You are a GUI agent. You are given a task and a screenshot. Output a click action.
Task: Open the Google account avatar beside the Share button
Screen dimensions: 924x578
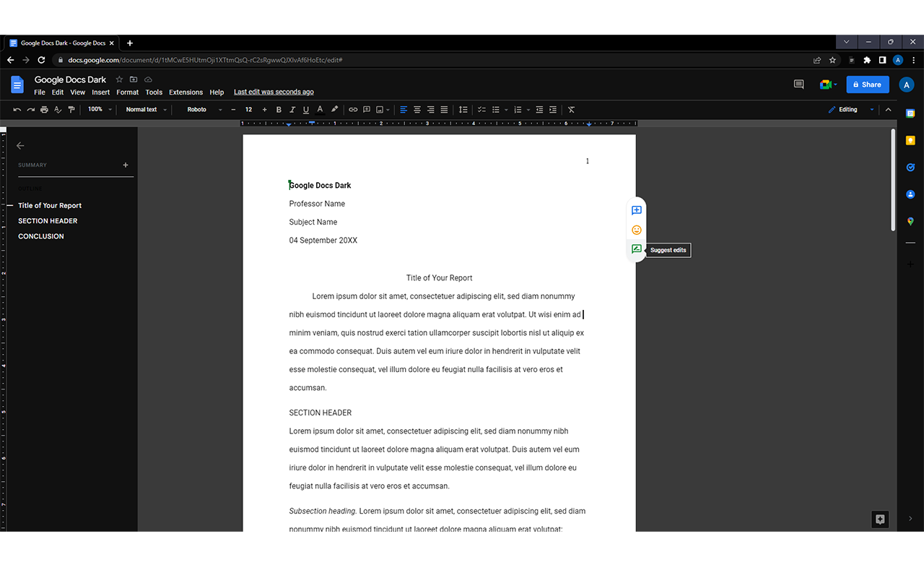pos(907,85)
